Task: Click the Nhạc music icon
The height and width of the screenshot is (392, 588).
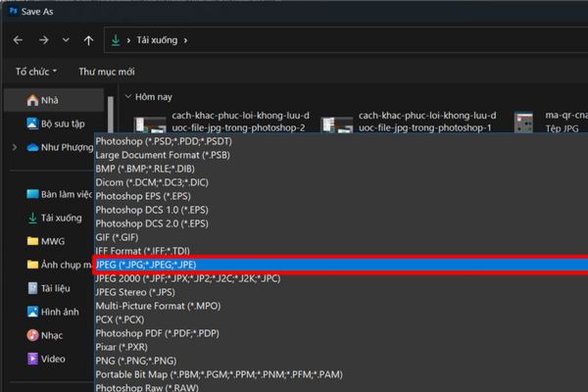Action: point(32,335)
